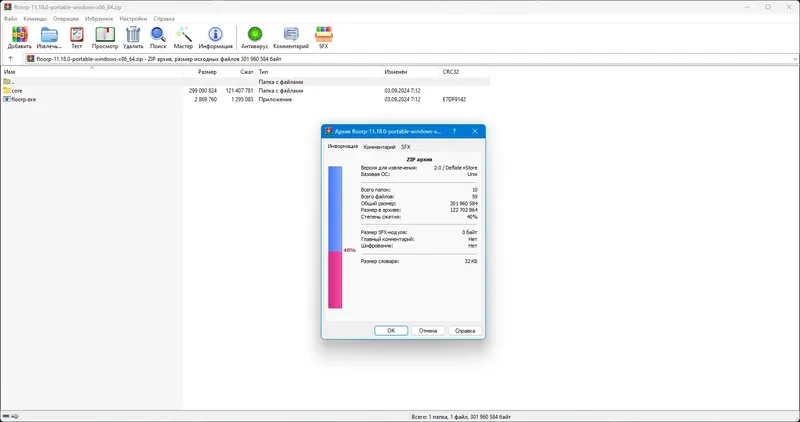Click the Извлечь (Extract) toolbar icon
Viewport: 800px width, 422px height.
click(x=49, y=35)
